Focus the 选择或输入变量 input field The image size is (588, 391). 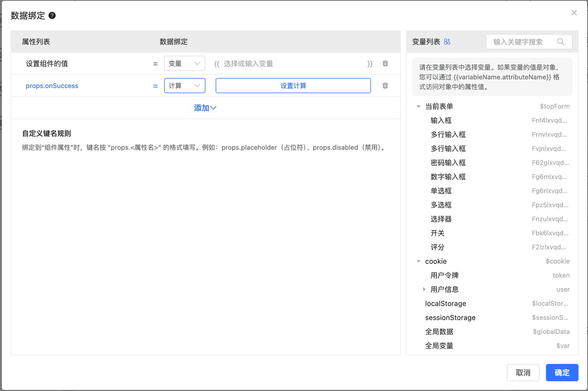pos(293,64)
